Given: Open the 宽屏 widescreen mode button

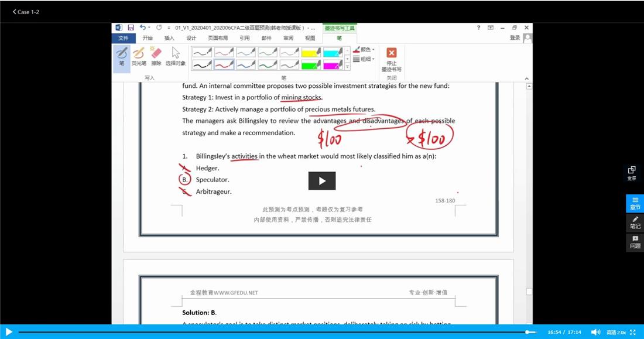Looking at the screenshot, I should pyautogui.click(x=632, y=173).
